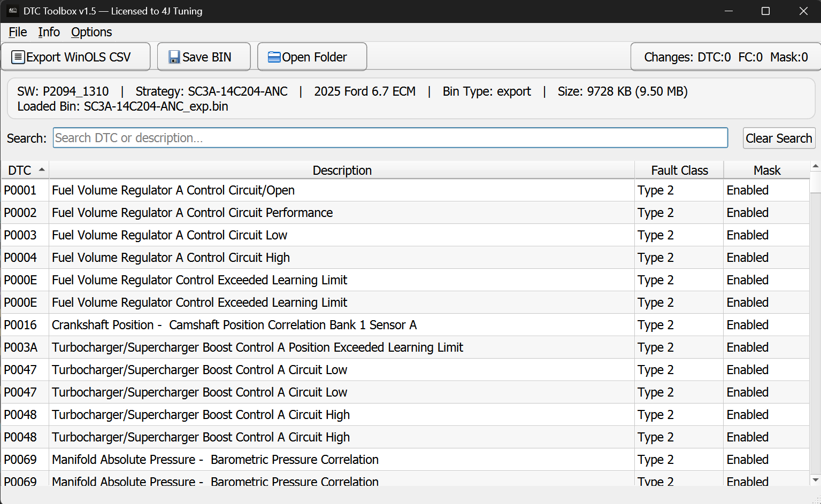Maximize the DTC Toolbox window
The image size is (821, 504).
tap(765, 11)
